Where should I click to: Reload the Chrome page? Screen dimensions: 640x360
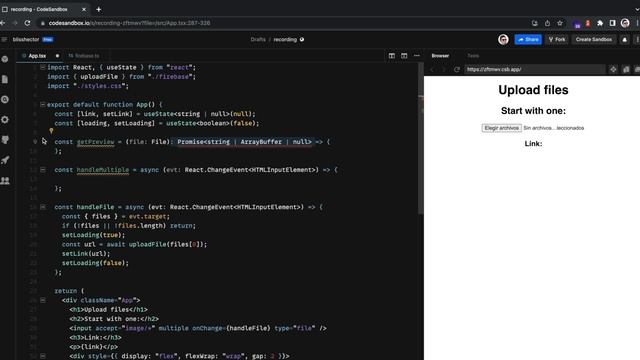(x=27, y=23)
